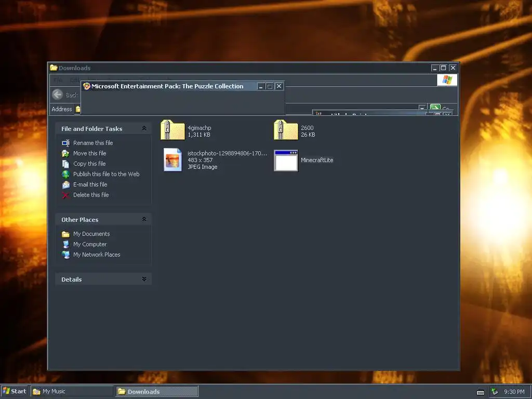
Task: Open My Network Places link
Action: coord(97,255)
